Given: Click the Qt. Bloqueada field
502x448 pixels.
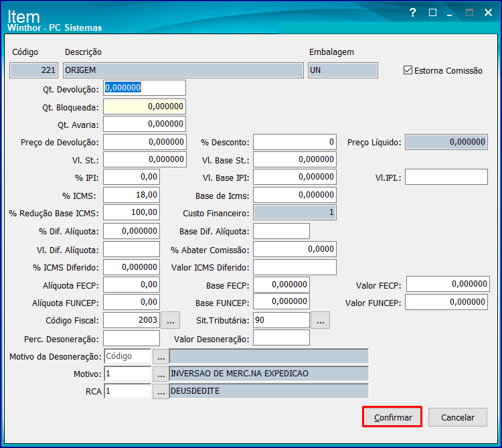Looking at the screenshot, I should 145,106.
